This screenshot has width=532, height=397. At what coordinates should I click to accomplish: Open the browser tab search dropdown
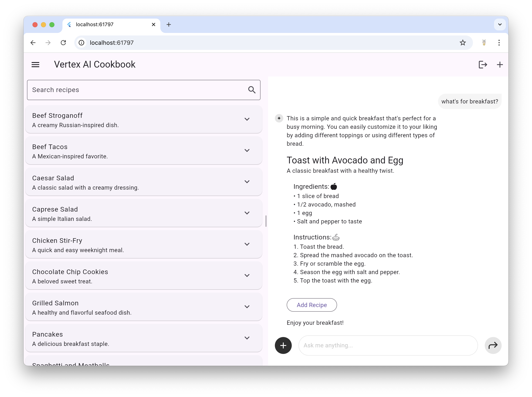click(500, 24)
